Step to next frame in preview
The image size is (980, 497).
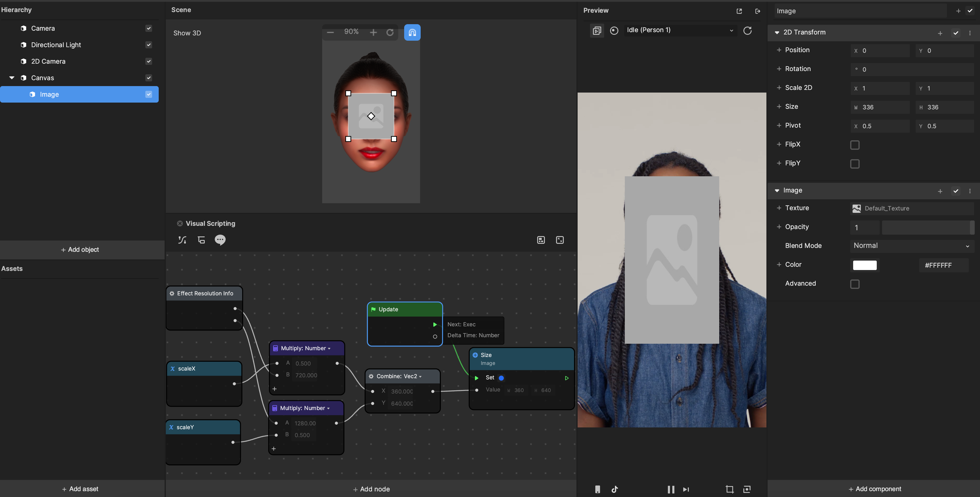point(686,490)
